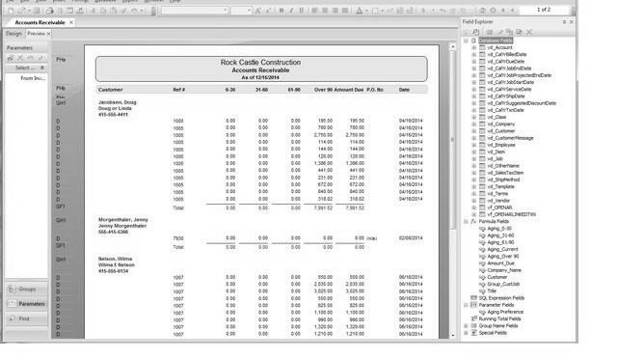Toggle italic formatting
Screen dimensions: 644x359
[x=291, y=11]
